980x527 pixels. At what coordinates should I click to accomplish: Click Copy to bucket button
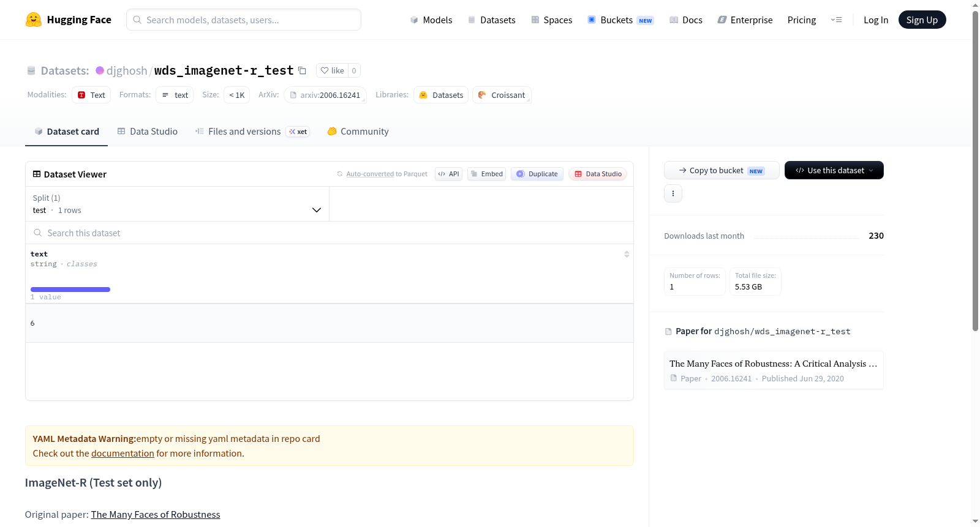point(722,170)
